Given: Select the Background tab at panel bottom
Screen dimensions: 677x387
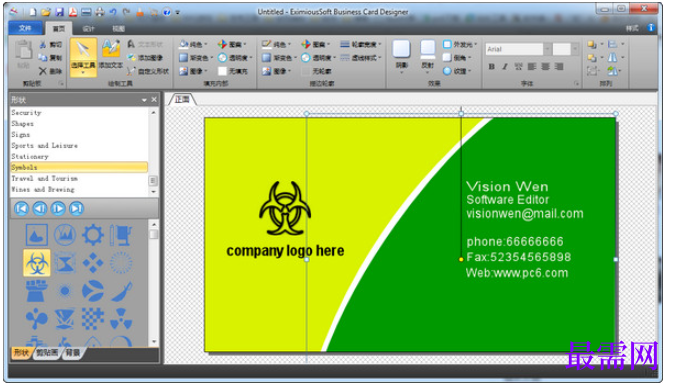Looking at the screenshot, I should [73, 353].
